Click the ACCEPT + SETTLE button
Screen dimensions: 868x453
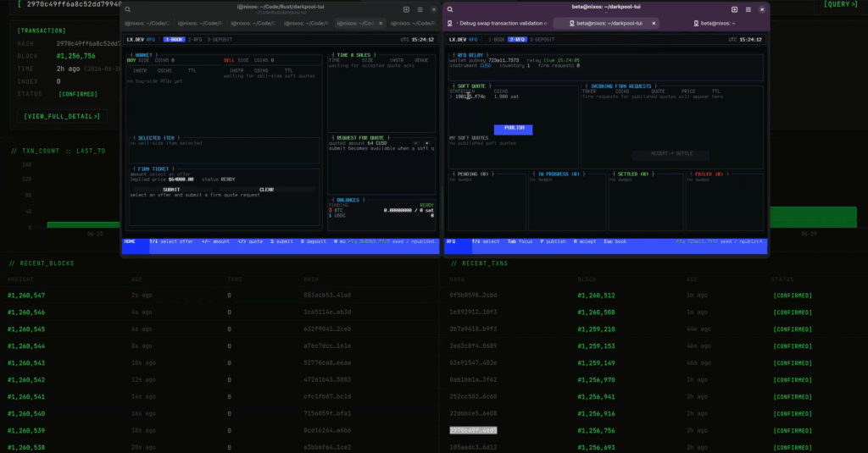click(x=671, y=154)
